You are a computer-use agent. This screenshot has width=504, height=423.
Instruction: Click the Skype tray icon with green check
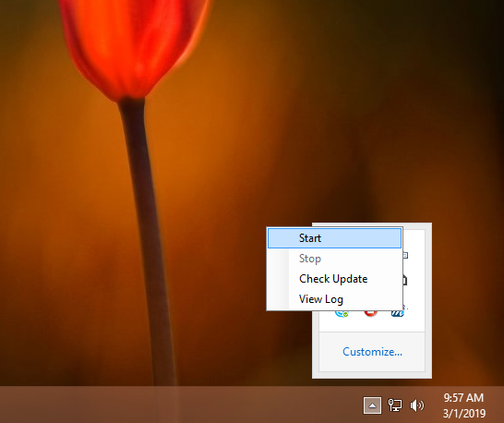click(342, 313)
